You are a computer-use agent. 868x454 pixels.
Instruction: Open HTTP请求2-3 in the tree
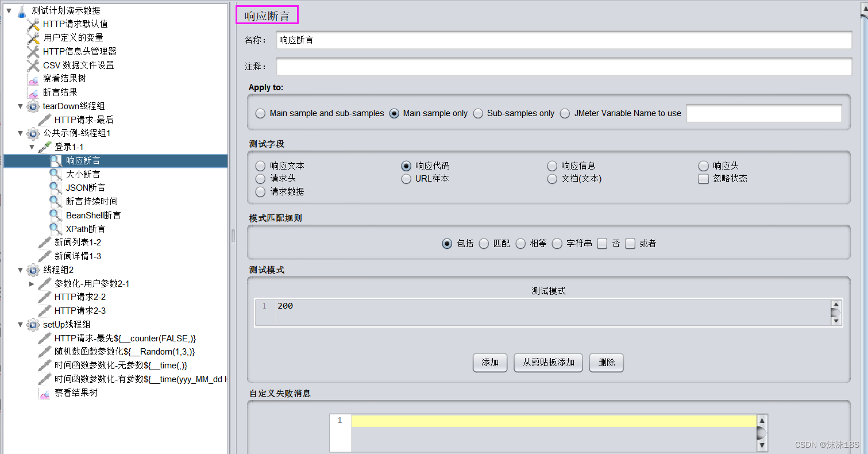(x=80, y=311)
